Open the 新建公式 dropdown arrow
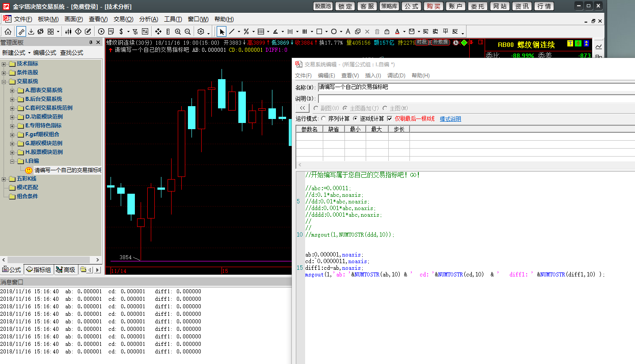The image size is (635, 364). click(30, 53)
